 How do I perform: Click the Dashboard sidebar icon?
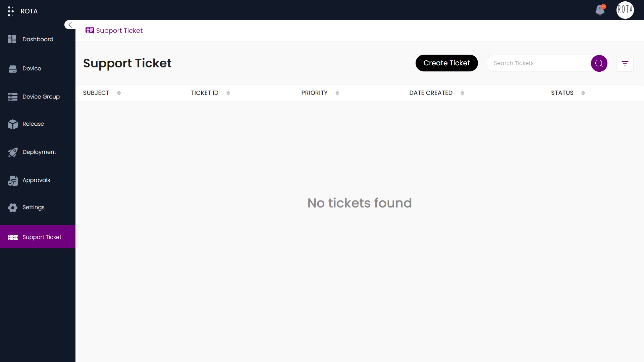pyautogui.click(x=12, y=39)
